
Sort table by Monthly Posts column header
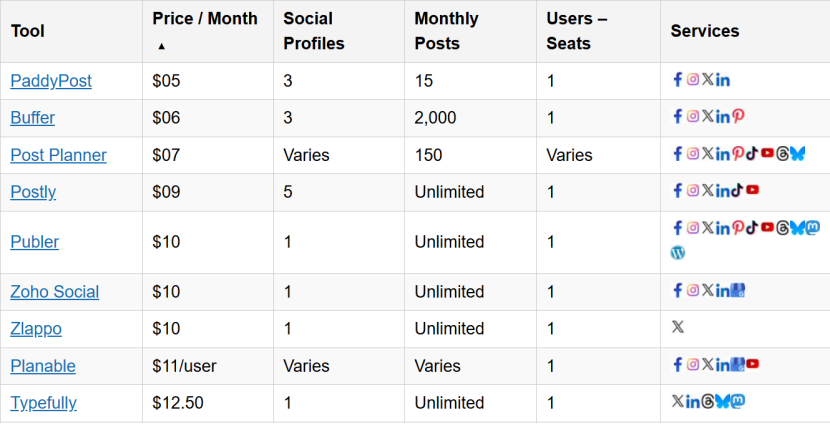(x=446, y=31)
